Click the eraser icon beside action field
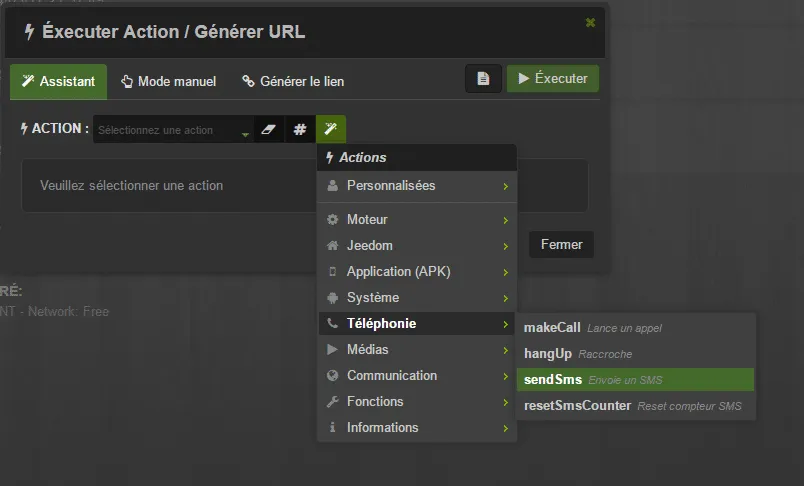The image size is (804, 486). click(x=268, y=129)
